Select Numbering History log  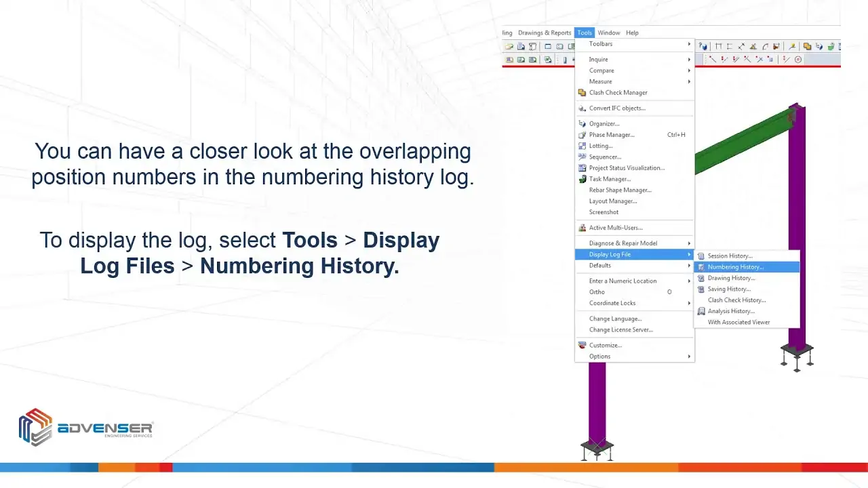click(x=735, y=267)
